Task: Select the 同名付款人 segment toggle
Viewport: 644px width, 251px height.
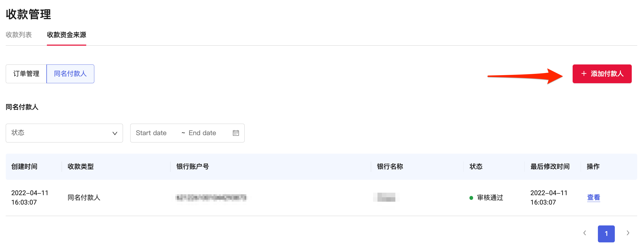Action: pos(70,74)
